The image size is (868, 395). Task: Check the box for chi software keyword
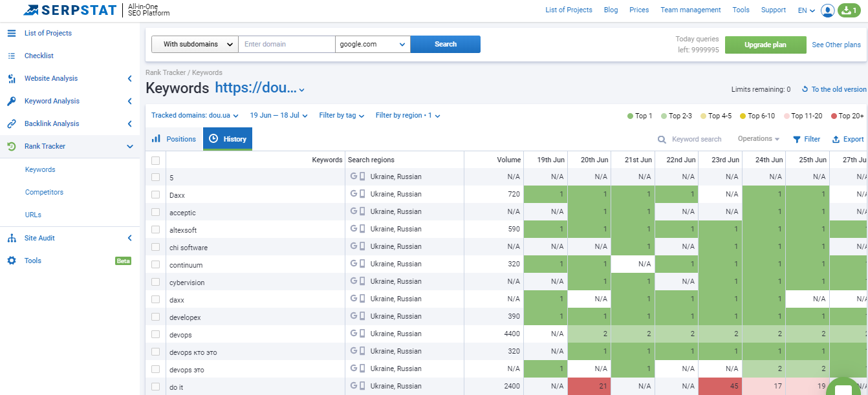[155, 247]
